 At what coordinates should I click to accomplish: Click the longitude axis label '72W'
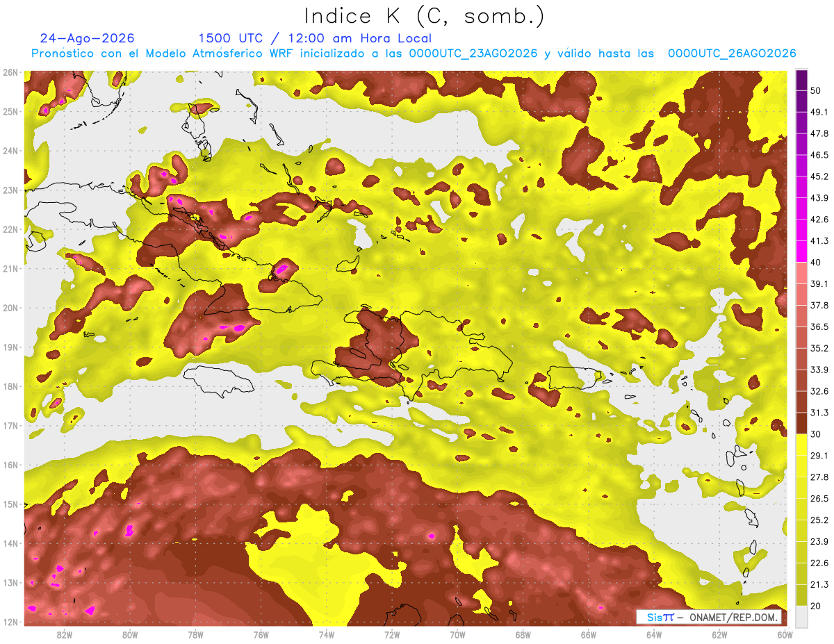click(x=392, y=634)
